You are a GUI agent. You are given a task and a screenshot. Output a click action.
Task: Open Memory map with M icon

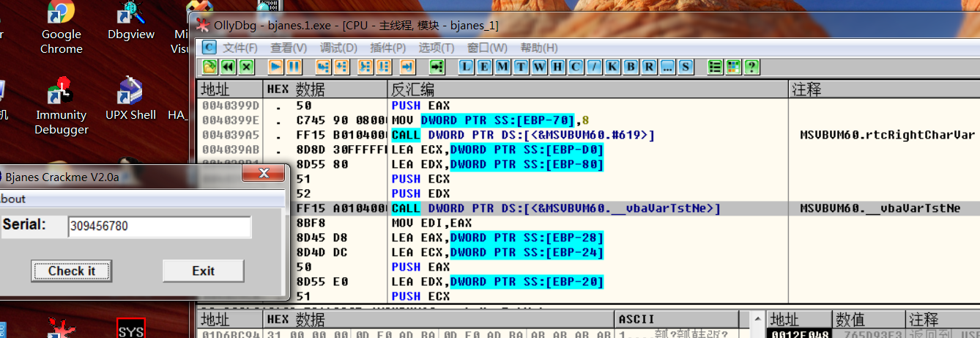pyautogui.click(x=503, y=67)
